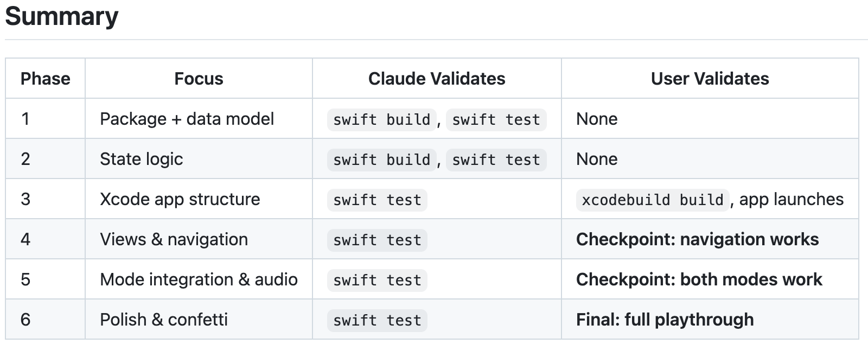Select the Polish & confetti cell
This screenshot has width=868, height=344.
point(163,320)
